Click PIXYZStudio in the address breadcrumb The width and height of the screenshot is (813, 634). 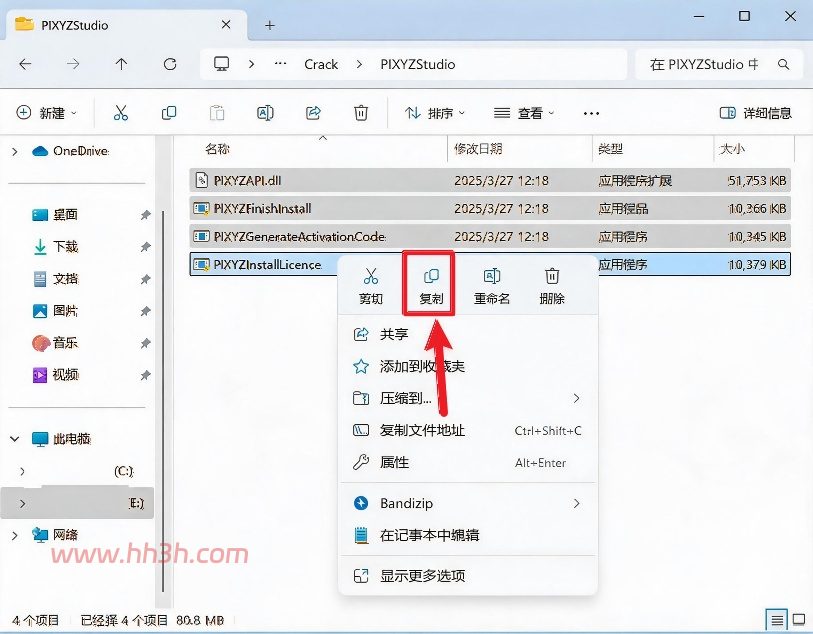pyautogui.click(x=418, y=64)
